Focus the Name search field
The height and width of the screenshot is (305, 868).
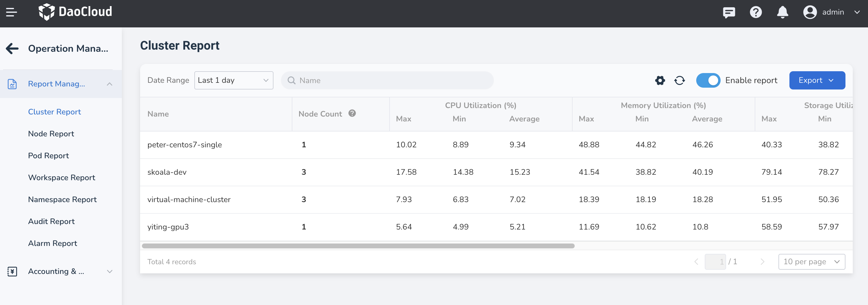(387, 80)
